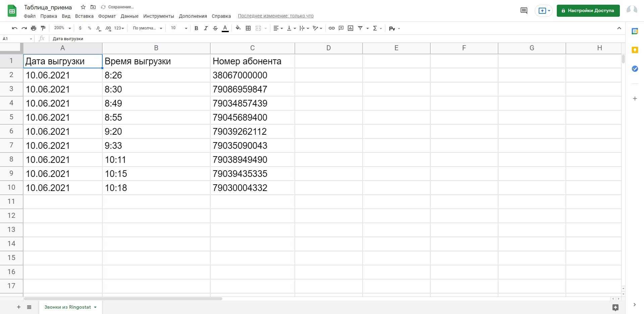Add a new sheet

pyautogui.click(x=19, y=307)
